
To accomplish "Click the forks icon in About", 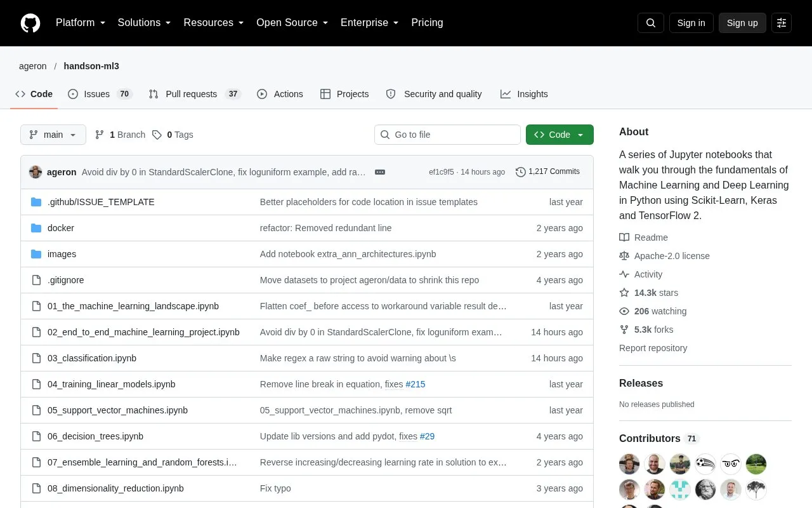I will coord(624,330).
